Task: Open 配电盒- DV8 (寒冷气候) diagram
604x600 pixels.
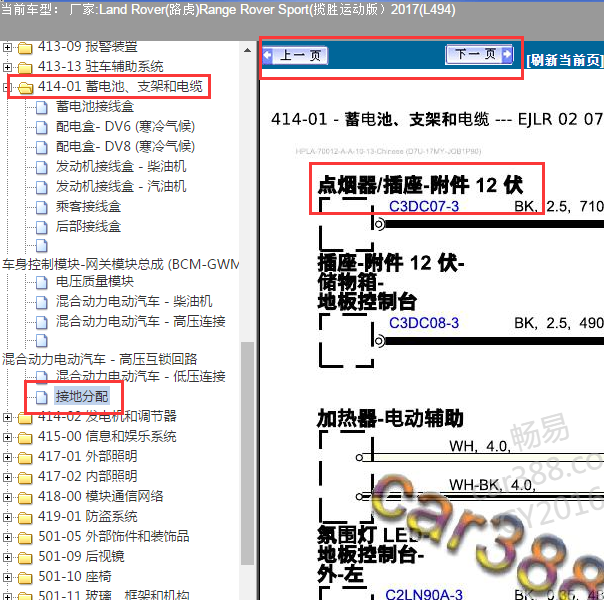Action: pyautogui.click(x=125, y=147)
